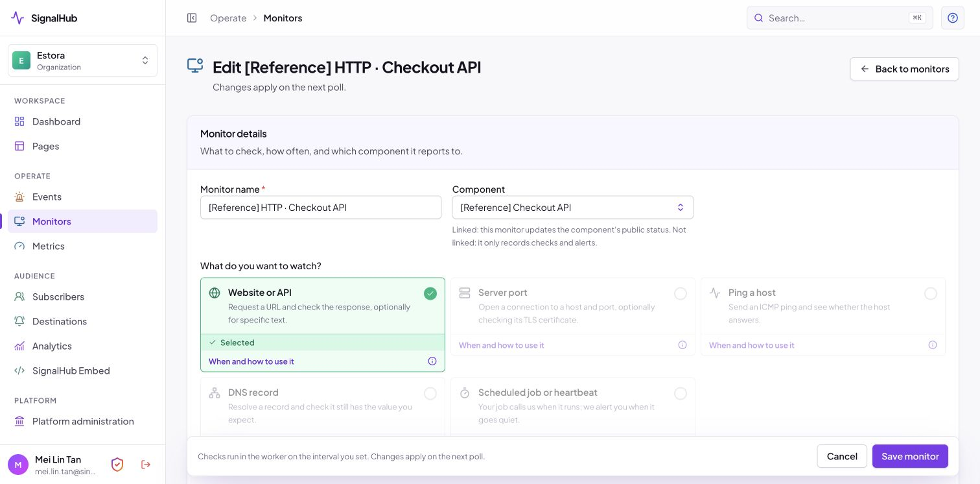Click the Monitor name input field
Viewport: 980px width, 484px height.
(x=321, y=208)
